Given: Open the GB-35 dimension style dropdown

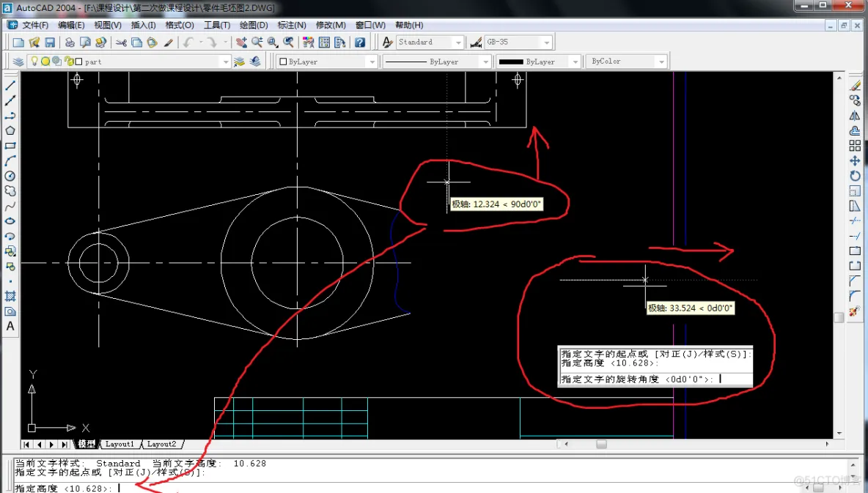Looking at the screenshot, I should click(546, 42).
